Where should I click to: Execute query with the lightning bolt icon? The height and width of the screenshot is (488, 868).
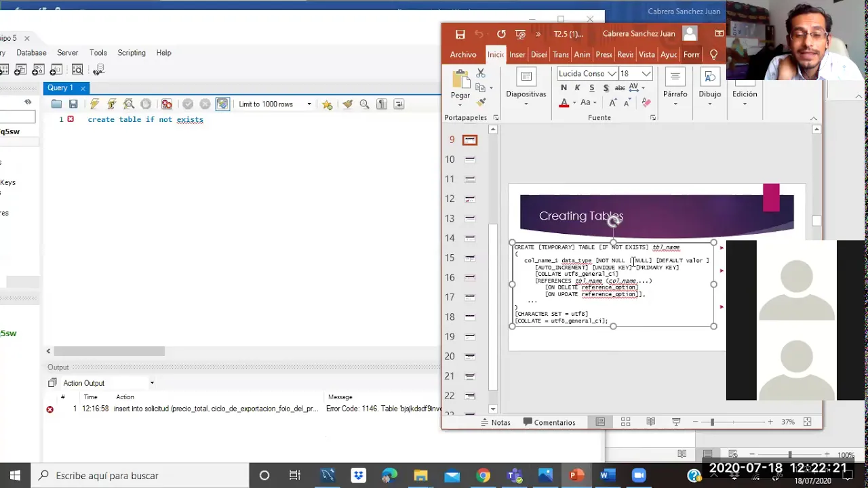point(94,104)
